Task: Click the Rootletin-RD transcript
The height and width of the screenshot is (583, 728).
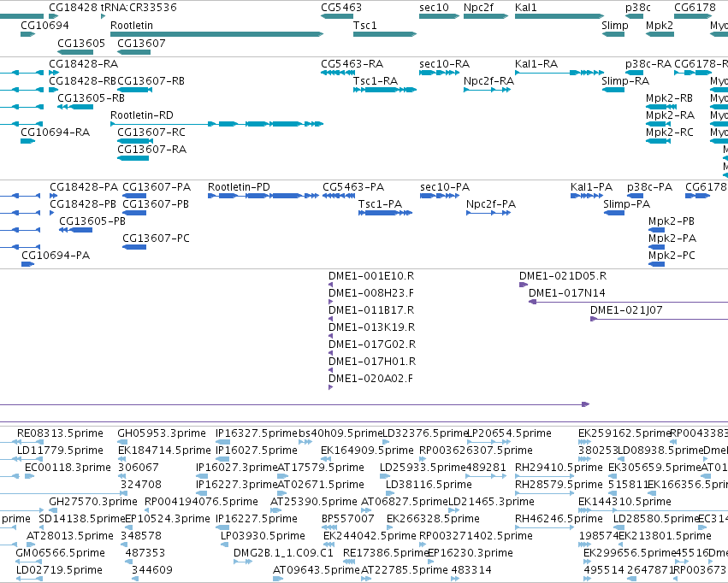Action: [216, 124]
